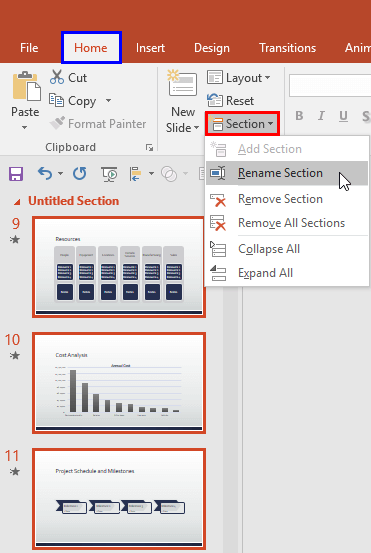371x553 pixels.
Task: Open the Paste options arrow
Action: tap(24, 127)
